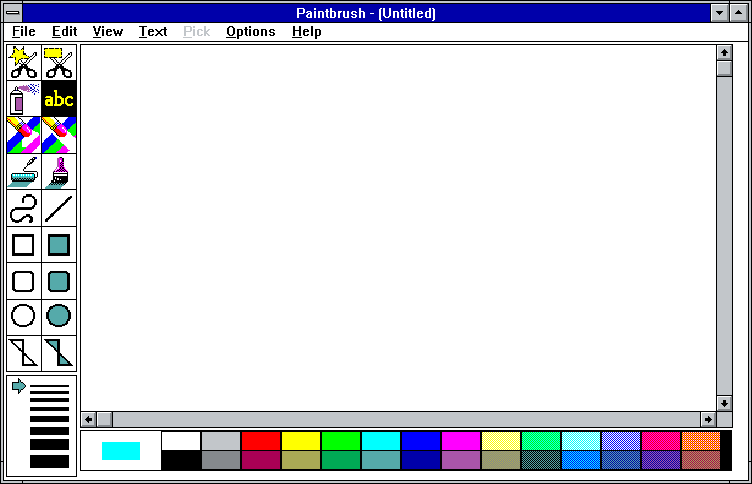Select the black color swatch
This screenshot has width=752, height=484.
181,460
